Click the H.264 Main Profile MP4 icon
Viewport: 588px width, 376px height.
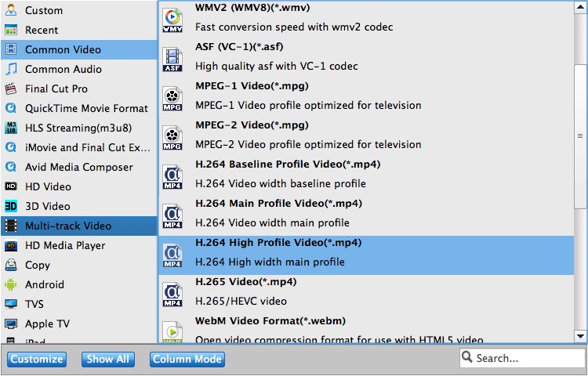(172, 216)
